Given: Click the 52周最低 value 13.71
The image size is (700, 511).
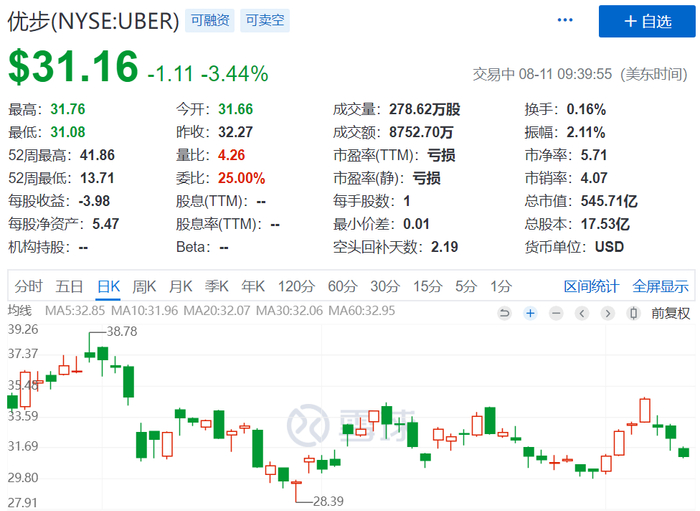Looking at the screenshot, I should (x=97, y=178).
